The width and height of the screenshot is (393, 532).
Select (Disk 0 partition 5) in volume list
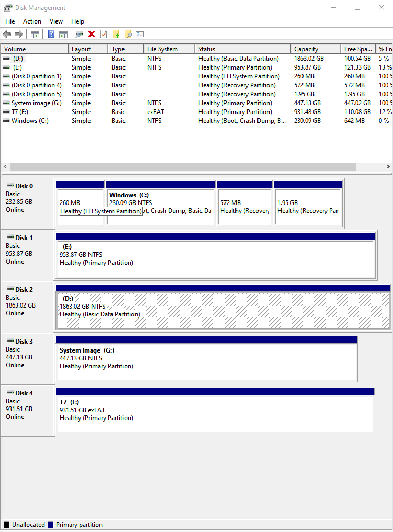(x=37, y=94)
